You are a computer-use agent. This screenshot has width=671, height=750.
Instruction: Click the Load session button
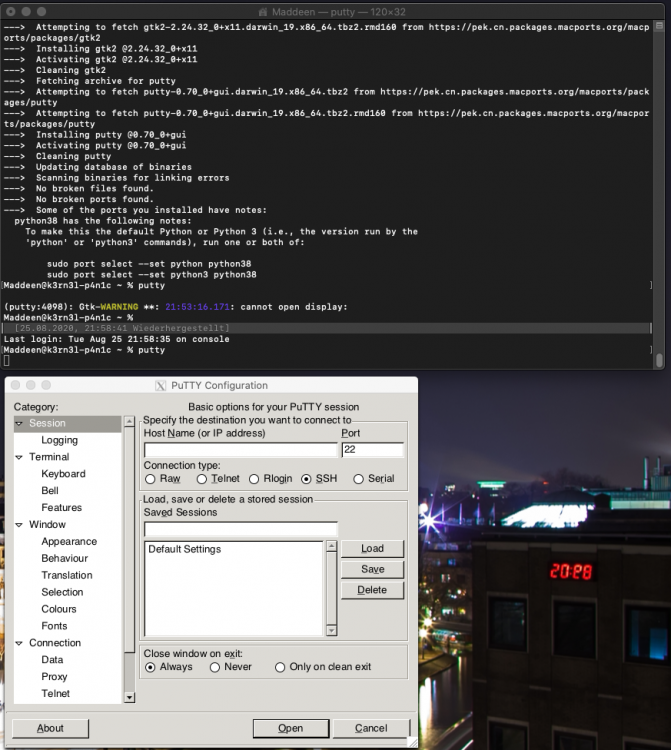coord(372,549)
